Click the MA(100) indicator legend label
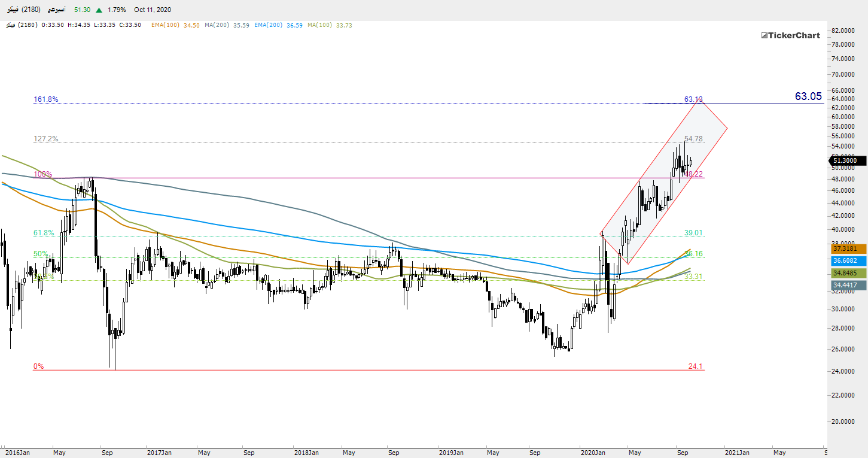The image size is (868, 458). [321, 25]
